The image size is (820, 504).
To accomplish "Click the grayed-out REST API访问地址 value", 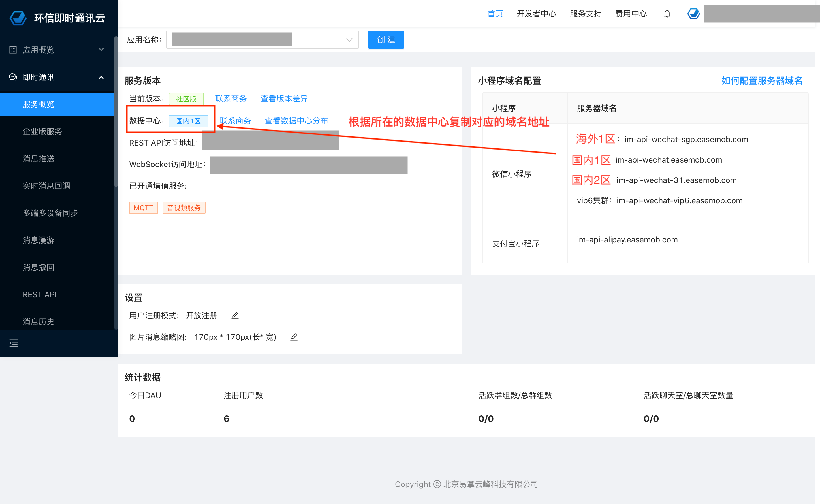I will click(271, 140).
